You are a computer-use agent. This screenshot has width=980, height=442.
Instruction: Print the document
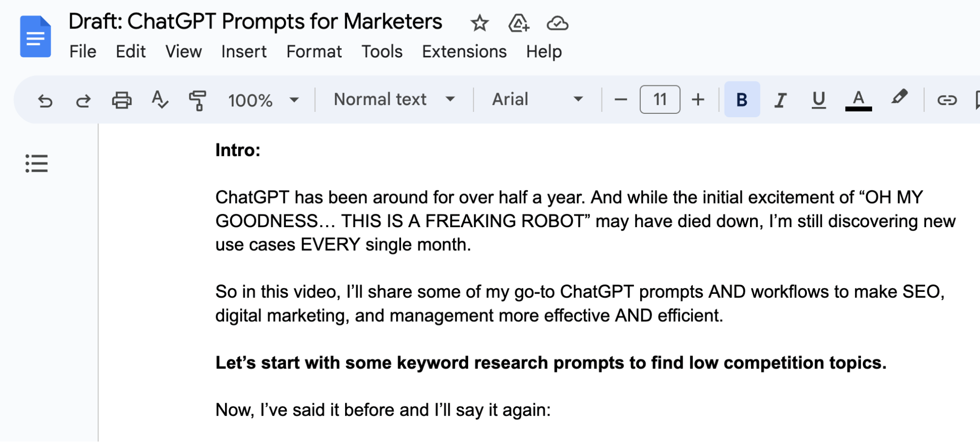[123, 101]
